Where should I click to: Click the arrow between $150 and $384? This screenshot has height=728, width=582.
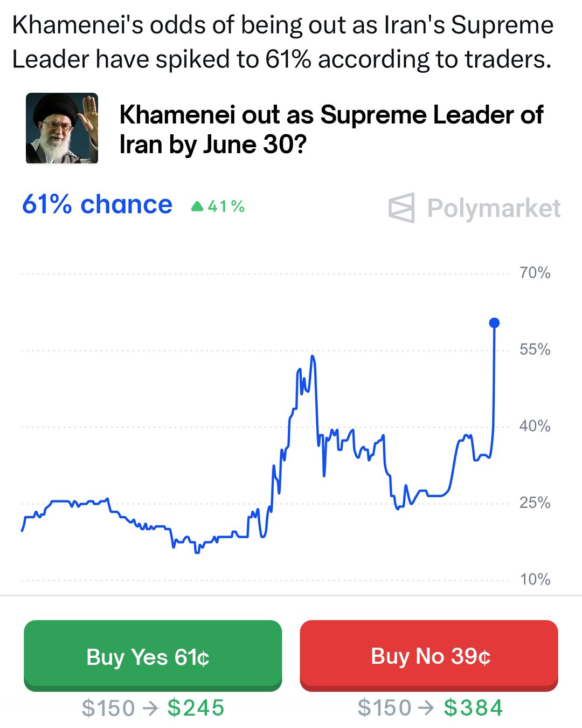[x=426, y=708]
